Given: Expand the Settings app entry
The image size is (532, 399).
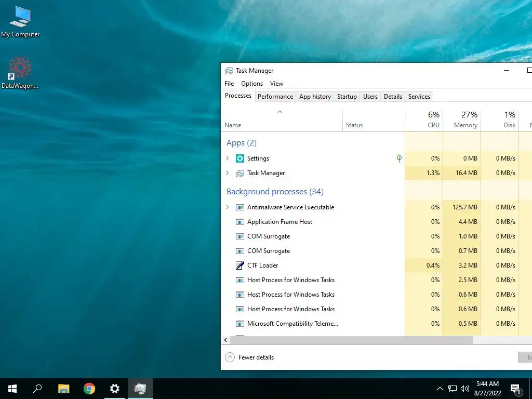Looking at the screenshot, I should coord(228,158).
